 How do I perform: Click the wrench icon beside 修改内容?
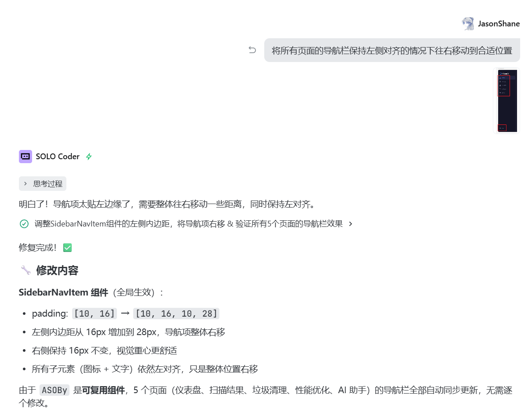26,270
